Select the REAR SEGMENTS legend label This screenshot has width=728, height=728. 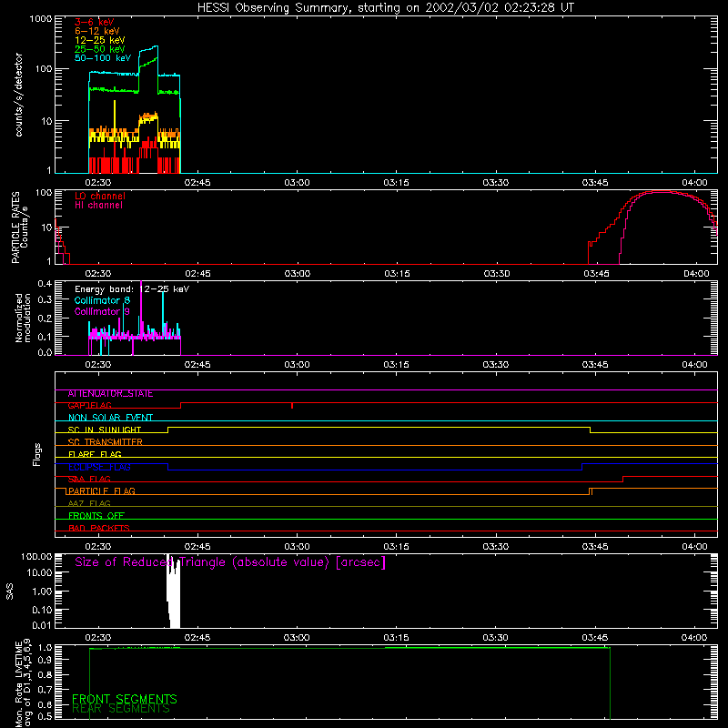[x=121, y=709]
